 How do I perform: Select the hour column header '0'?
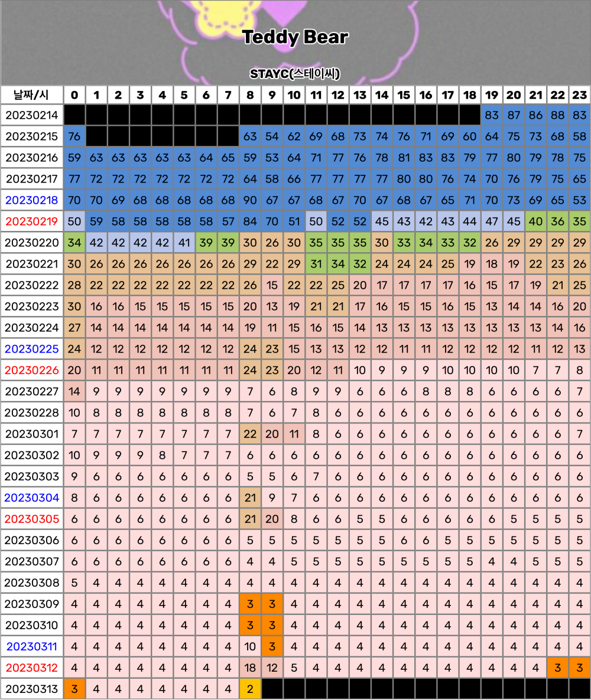(74, 95)
